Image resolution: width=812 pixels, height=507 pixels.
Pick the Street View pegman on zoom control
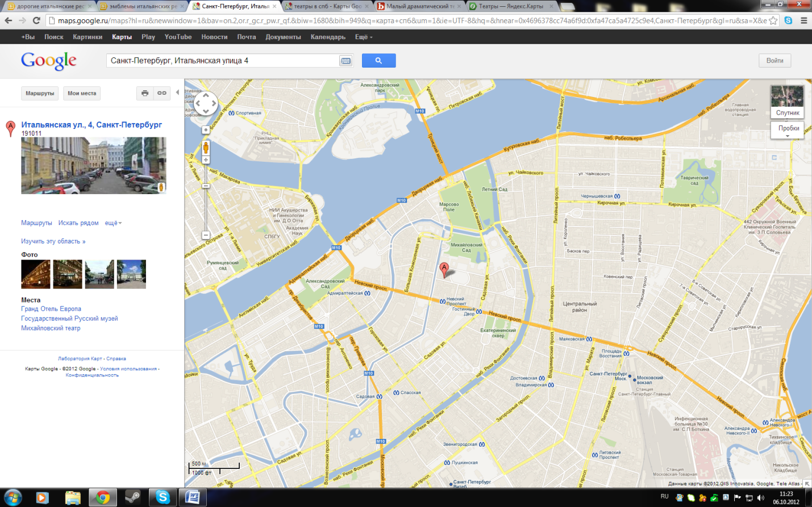pyautogui.click(x=206, y=148)
